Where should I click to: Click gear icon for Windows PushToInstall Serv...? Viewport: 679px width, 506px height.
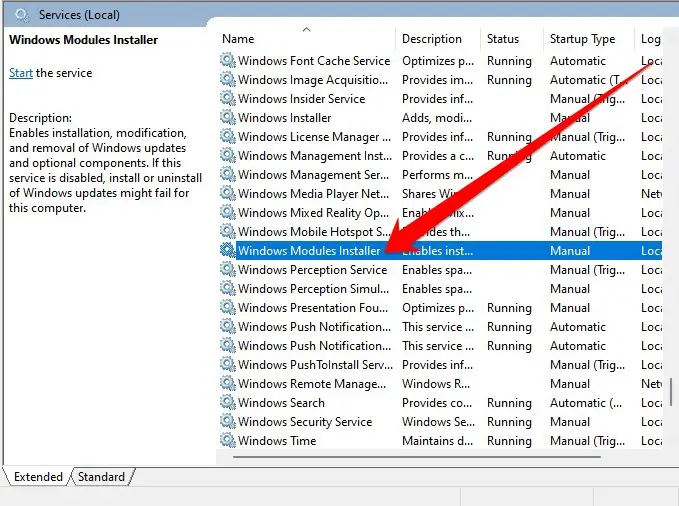[227, 365]
